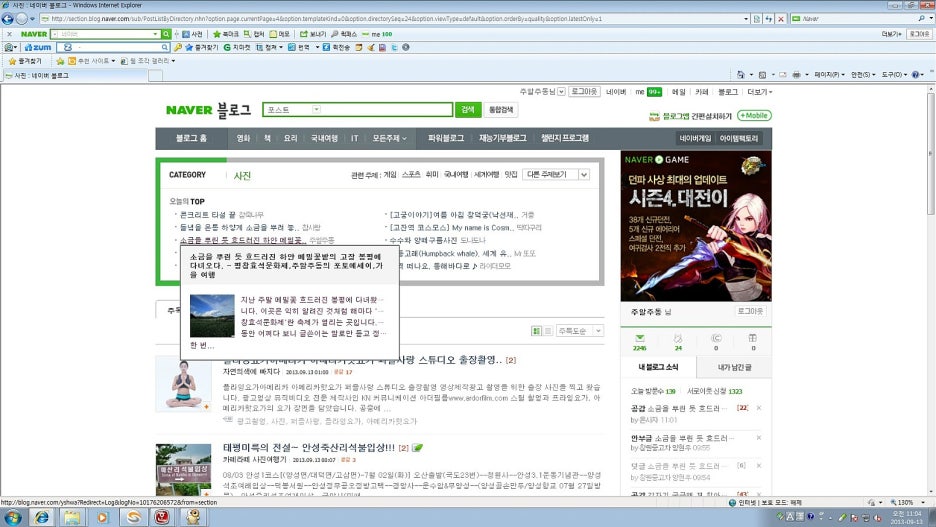Viewport: 936px width, 527px height.
Task: Click the help circle icon on zum toolbar
Action: [406, 47]
